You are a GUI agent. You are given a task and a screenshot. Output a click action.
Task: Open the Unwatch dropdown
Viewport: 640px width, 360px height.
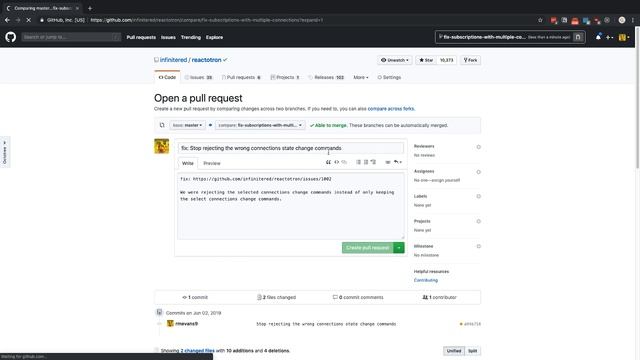pos(395,60)
